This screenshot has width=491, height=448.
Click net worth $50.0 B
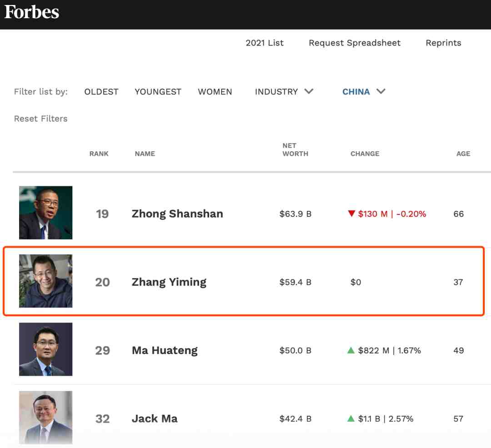click(296, 350)
